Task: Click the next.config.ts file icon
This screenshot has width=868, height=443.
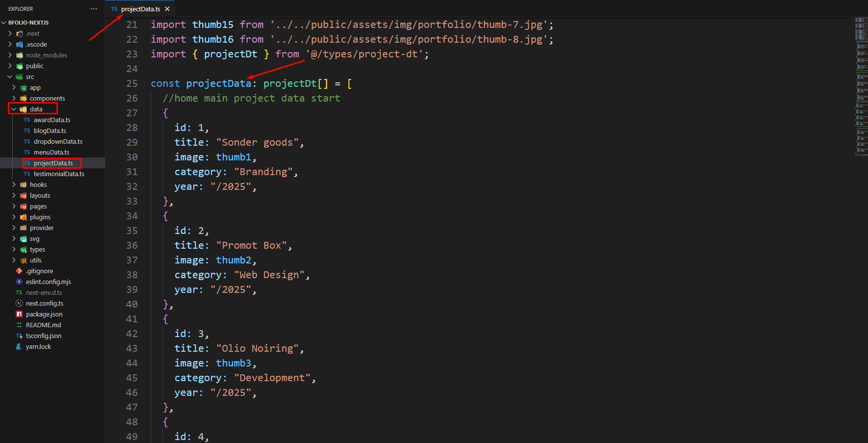Action: (19, 304)
